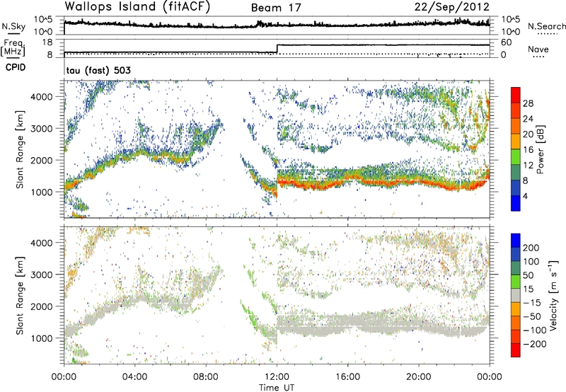566x392 pixels.
Task: Click the title 'Wallops Island (fitACF)'
Action: pos(137,7)
